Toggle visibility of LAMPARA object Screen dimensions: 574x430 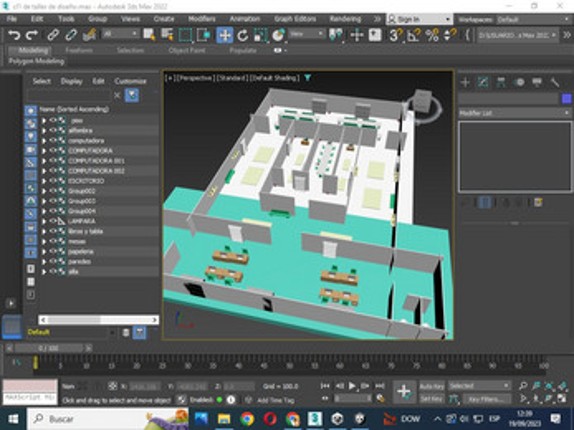[53, 221]
